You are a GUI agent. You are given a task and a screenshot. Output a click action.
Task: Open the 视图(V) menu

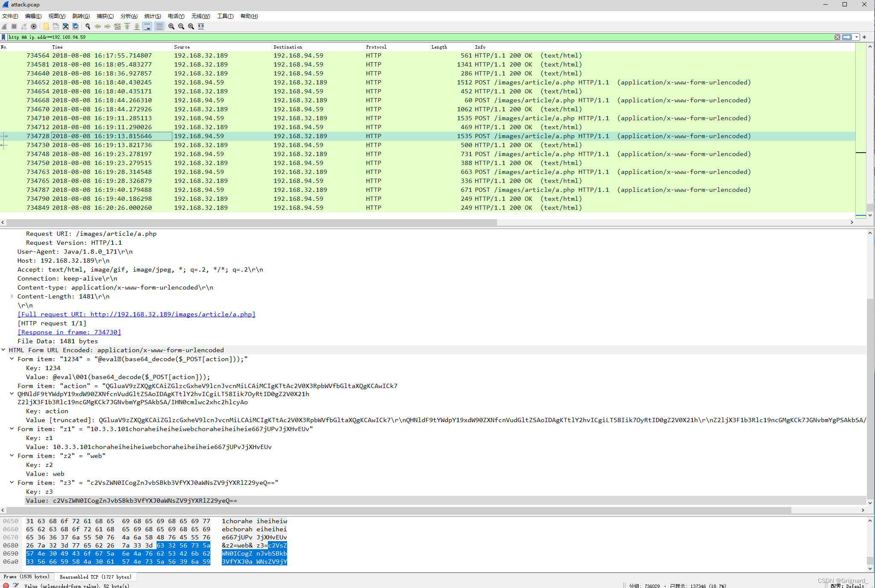click(57, 16)
